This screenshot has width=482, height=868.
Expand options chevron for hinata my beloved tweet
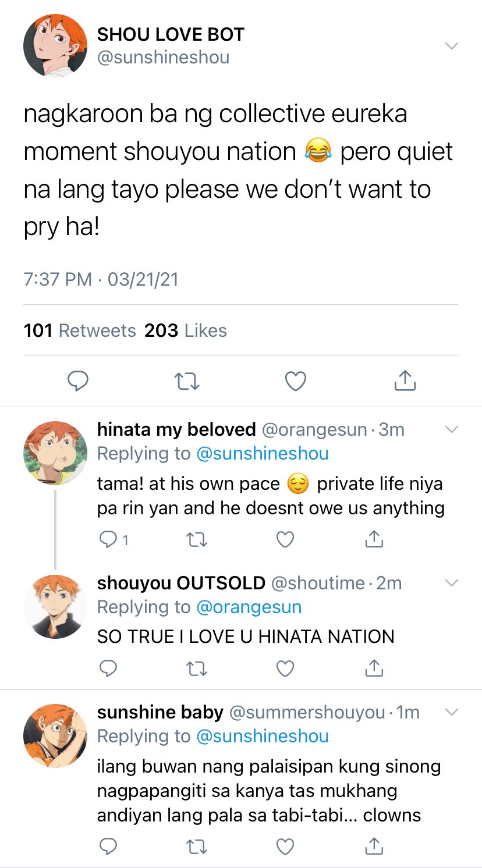(452, 429)
